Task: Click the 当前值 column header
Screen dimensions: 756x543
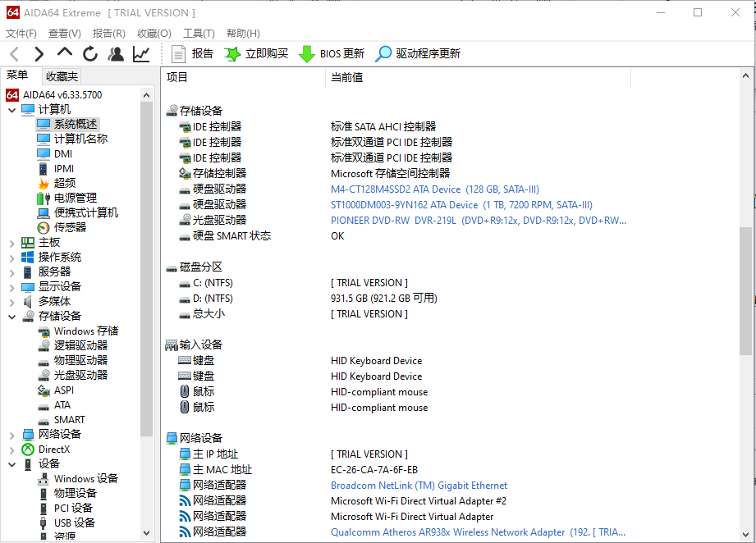Action: 346,77
